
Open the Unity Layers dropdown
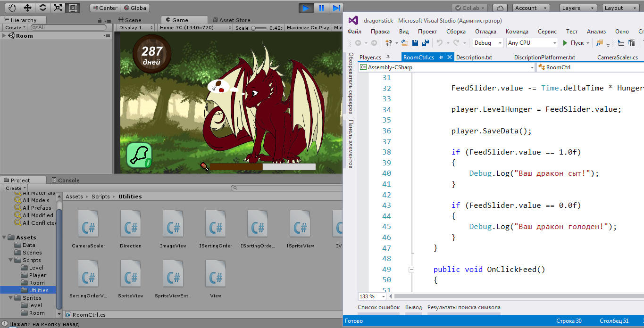point(578,8)
